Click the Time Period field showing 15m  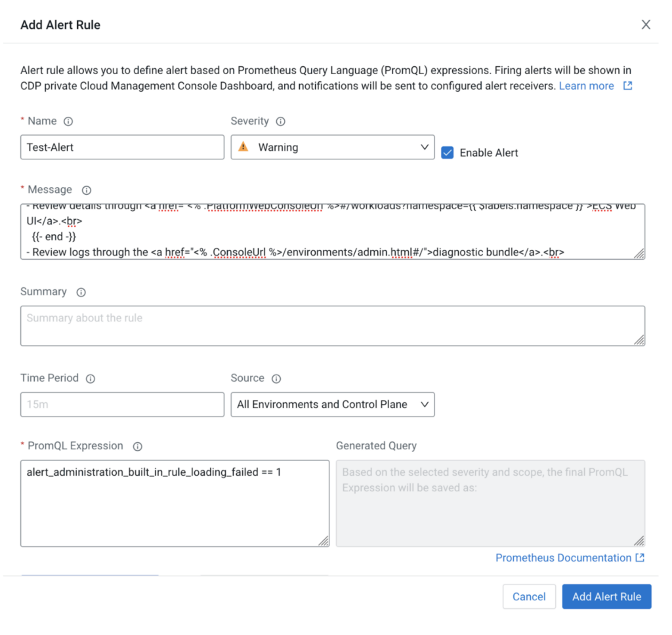pos(122,404)
